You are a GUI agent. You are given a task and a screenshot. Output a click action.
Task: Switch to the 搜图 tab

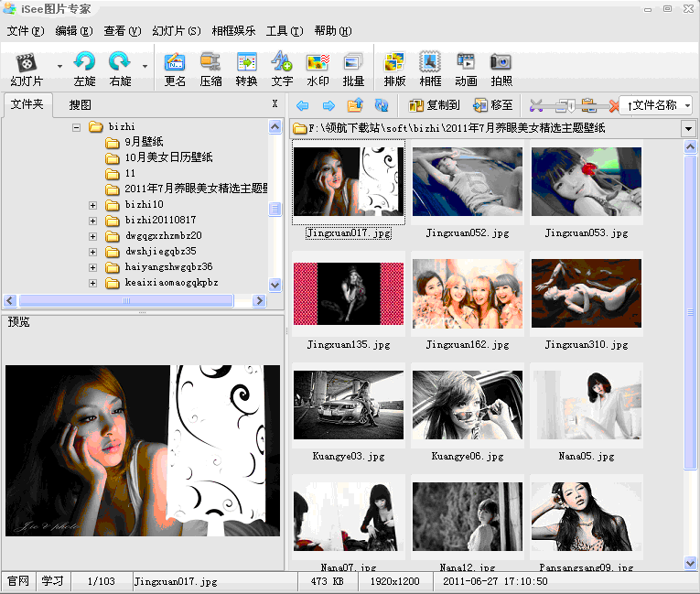pyautogui.click(x=80, y=105)
